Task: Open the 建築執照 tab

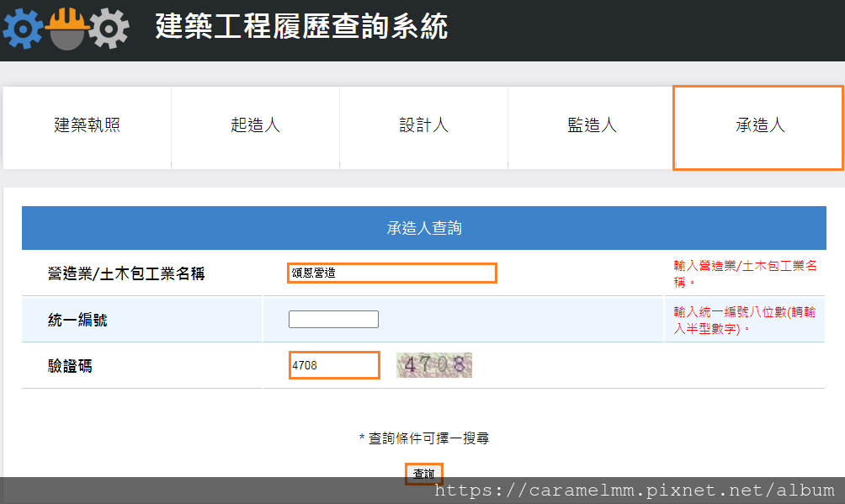Action: pyautogui.click(x=88, y=128)
